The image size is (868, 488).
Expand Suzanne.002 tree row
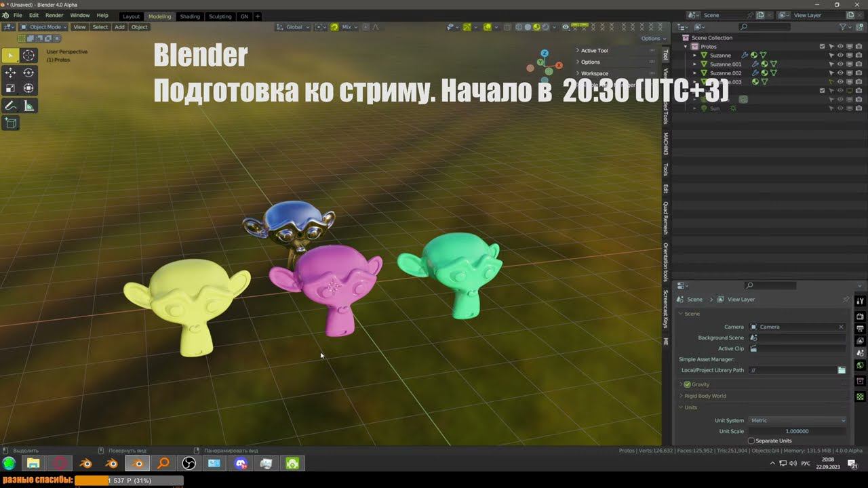point(695,73)
